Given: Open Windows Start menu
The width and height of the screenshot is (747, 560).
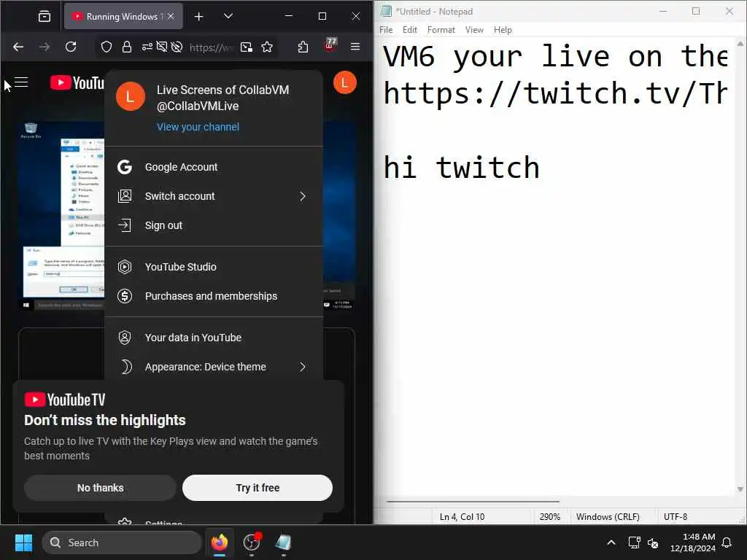Looking at the screenshot, I should [x=24, y=542].
